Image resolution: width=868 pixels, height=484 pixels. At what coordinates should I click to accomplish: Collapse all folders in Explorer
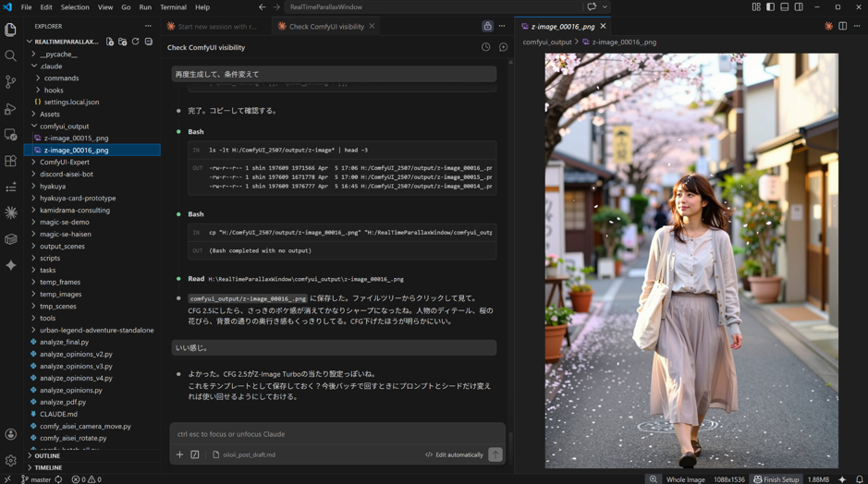(x=149, y=42)
